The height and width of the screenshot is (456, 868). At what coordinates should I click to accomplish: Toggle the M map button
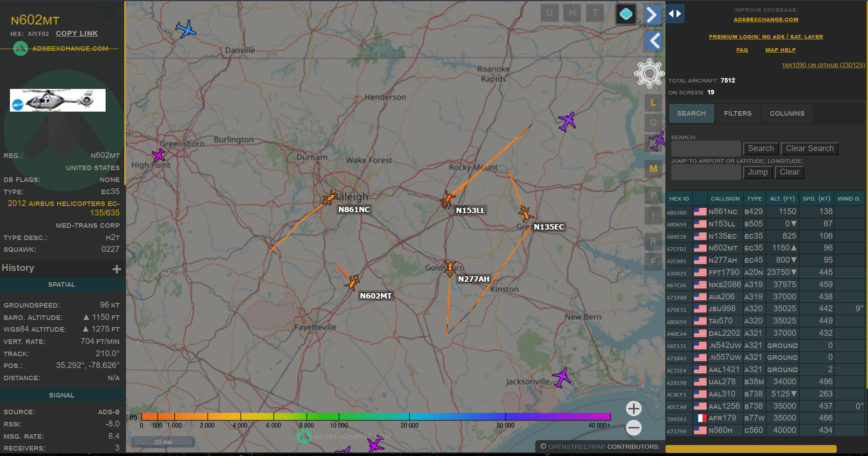653,169
